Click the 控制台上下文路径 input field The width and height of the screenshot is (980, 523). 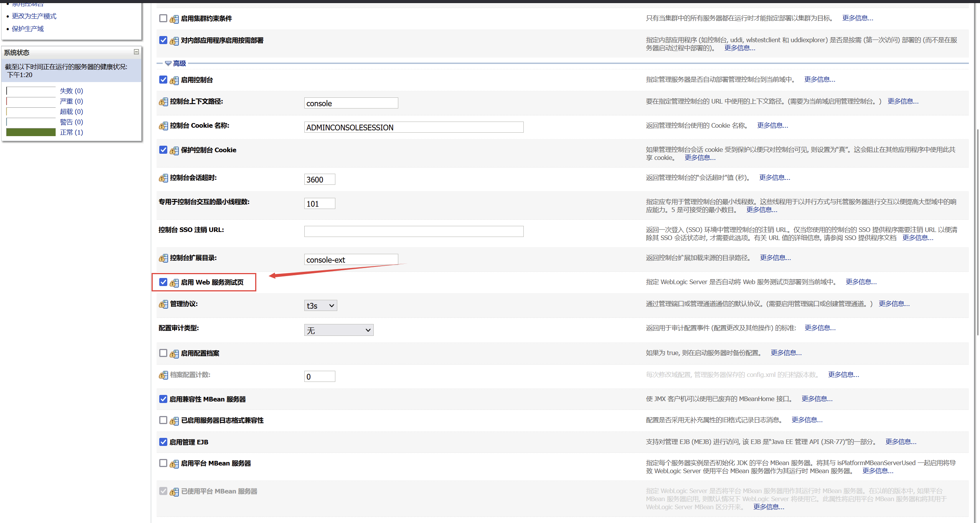[351, 103]
